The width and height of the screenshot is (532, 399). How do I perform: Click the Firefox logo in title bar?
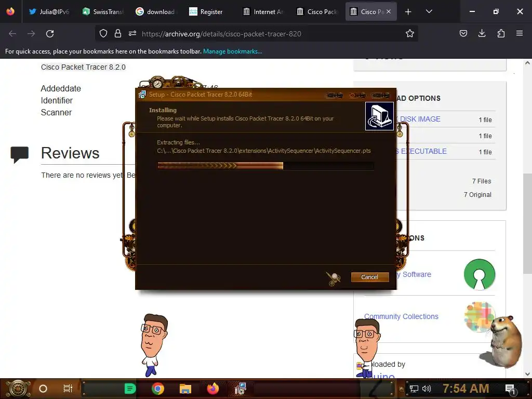point(10,11)
